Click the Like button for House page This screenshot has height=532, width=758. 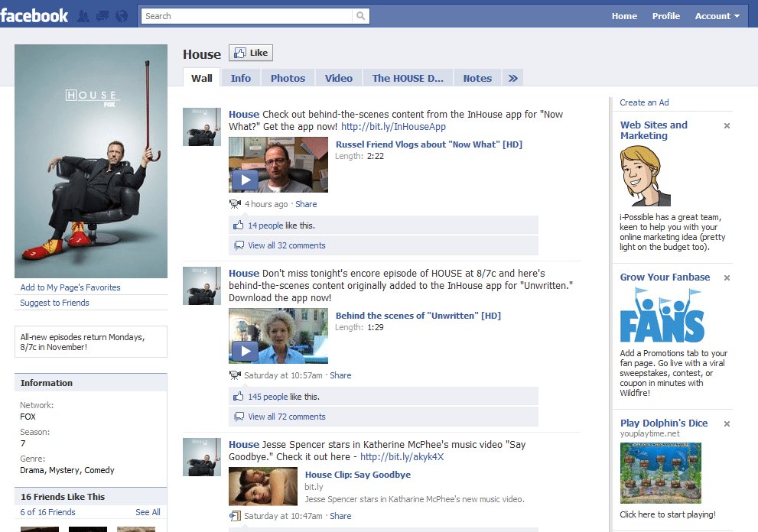click(x=251, y=53)
